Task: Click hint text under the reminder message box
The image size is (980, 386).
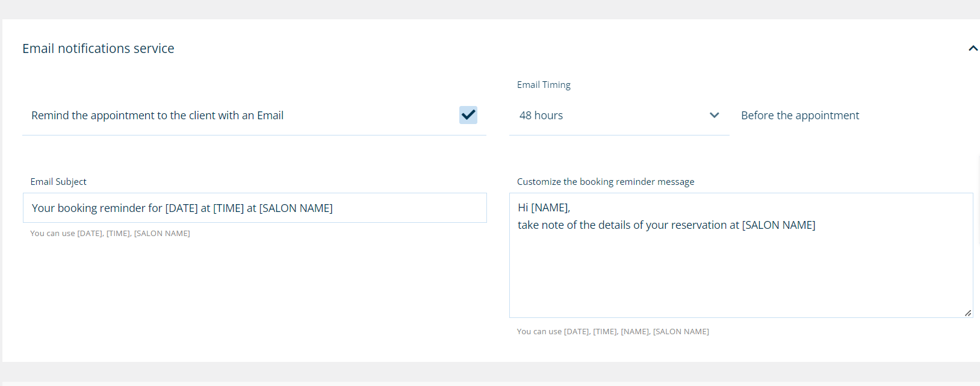Action: [x=613, y=332]
